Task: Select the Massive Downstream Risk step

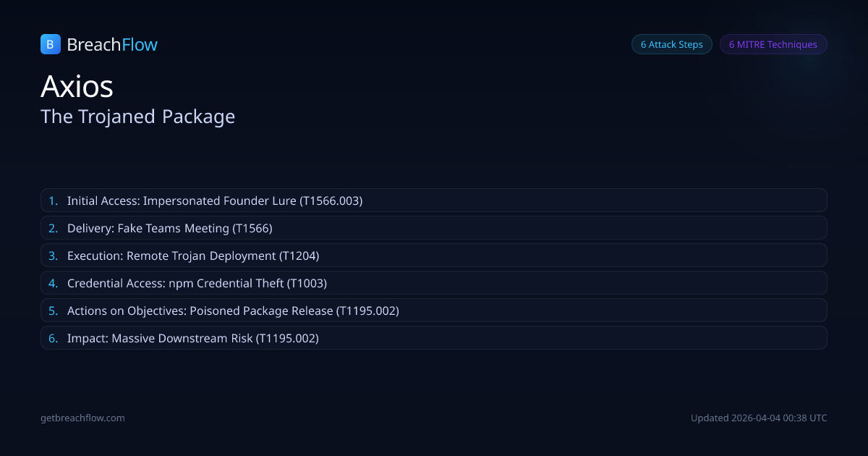Action: coord(193,338)
